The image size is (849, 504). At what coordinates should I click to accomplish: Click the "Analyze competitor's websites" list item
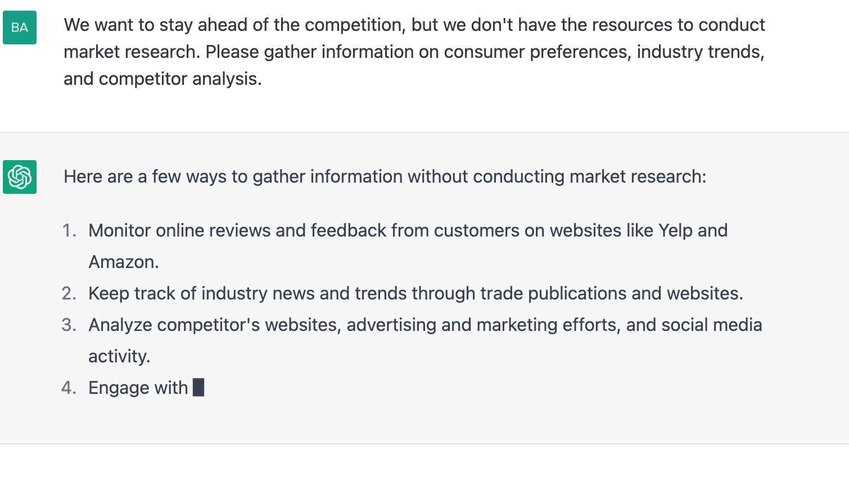tap(424, 325)
